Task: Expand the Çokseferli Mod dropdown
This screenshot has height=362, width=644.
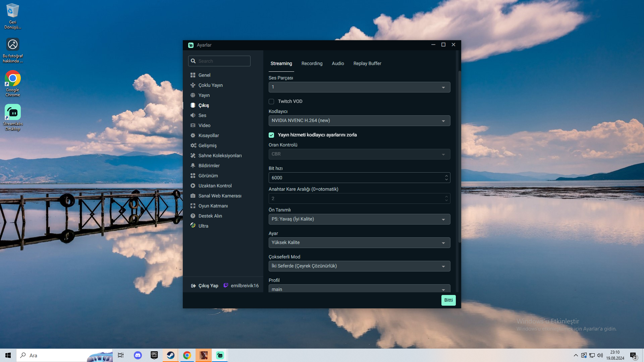Action: pyautogui.click(x=359, y=266)
